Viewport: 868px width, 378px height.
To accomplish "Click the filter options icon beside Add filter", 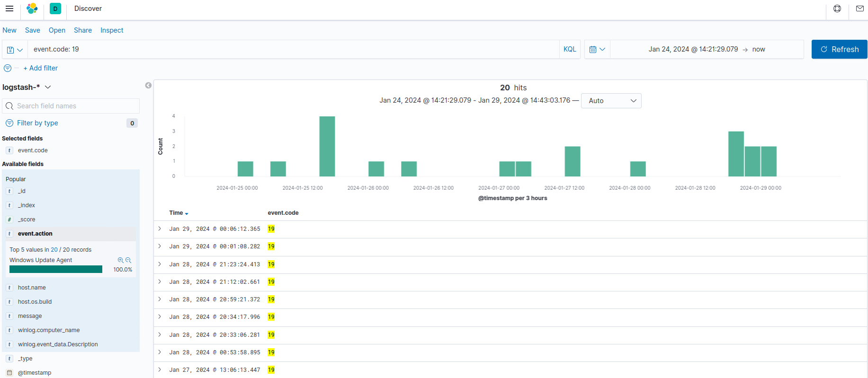I will (x=8, y=68).
